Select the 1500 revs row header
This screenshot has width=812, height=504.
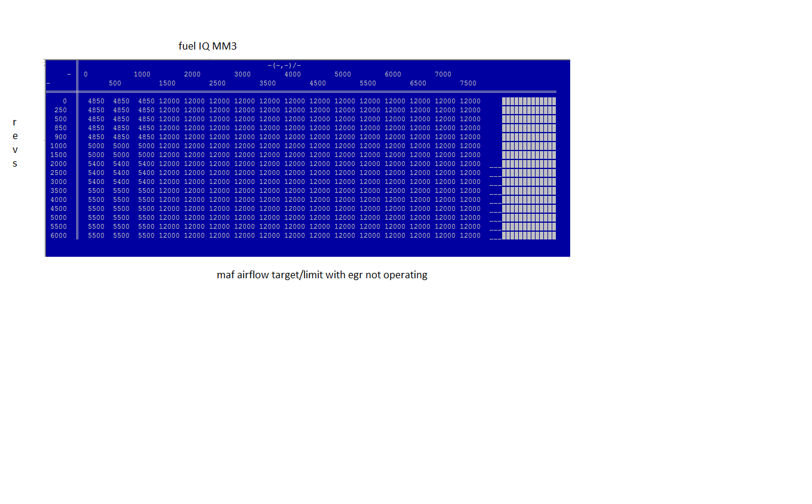[59, 155]
